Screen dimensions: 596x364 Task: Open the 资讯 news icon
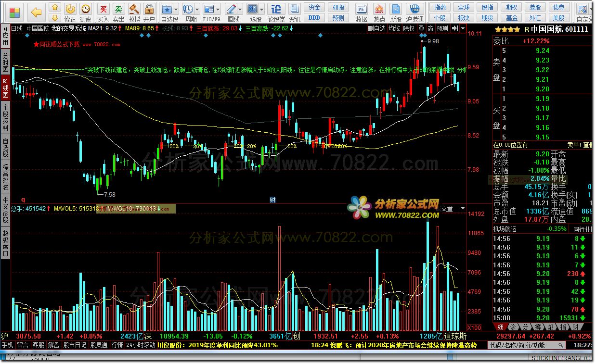click(x=295, y=13)
